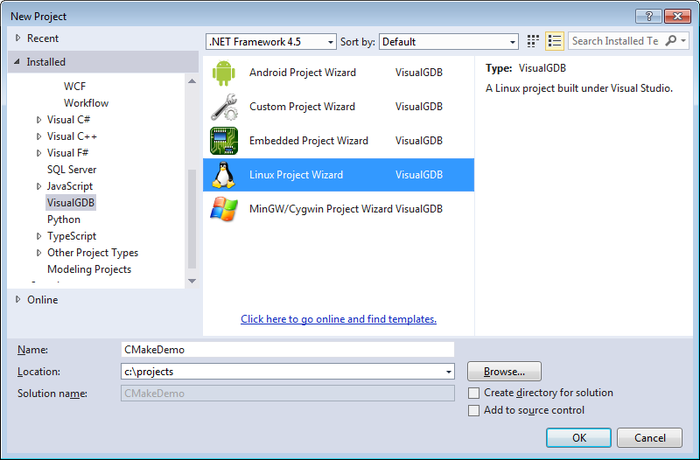The height and width of the screenshot is (460, 700).
Task: Select the Linux Project Wizard text
Action: pos(296,175)
